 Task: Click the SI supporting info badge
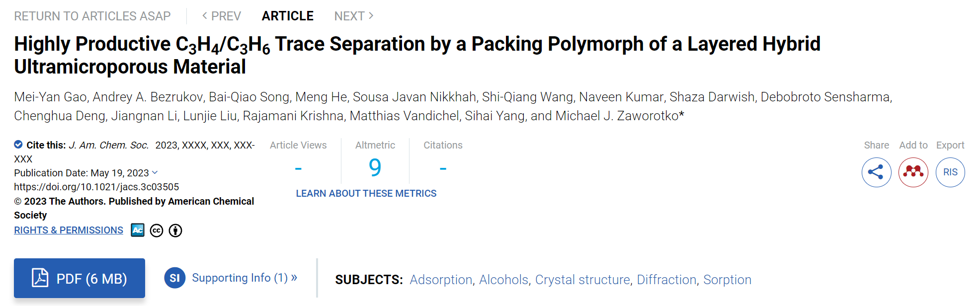175,278
